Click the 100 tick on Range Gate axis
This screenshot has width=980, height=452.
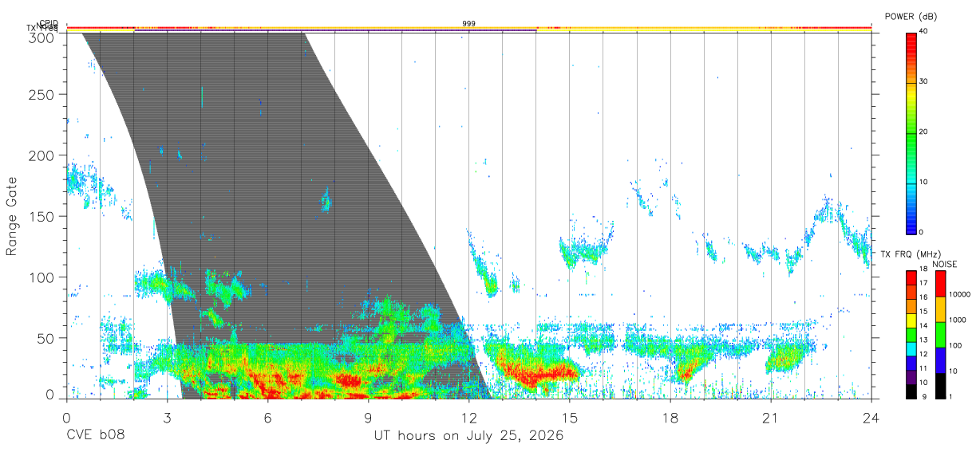pos(41,277)
